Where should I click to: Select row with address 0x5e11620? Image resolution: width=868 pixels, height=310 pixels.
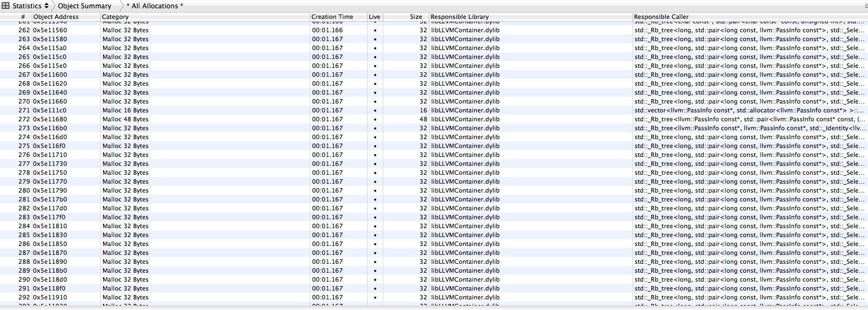(x=434, y=83)
